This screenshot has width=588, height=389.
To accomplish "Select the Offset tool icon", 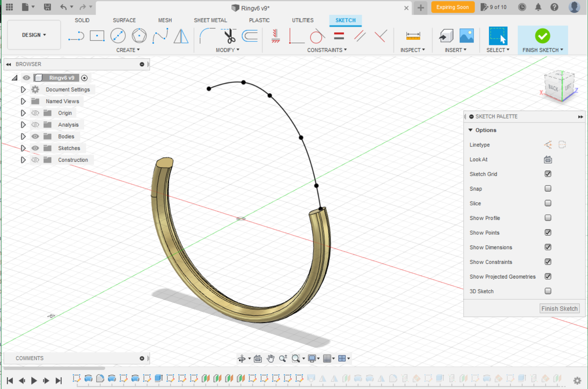I will [250, 36].
